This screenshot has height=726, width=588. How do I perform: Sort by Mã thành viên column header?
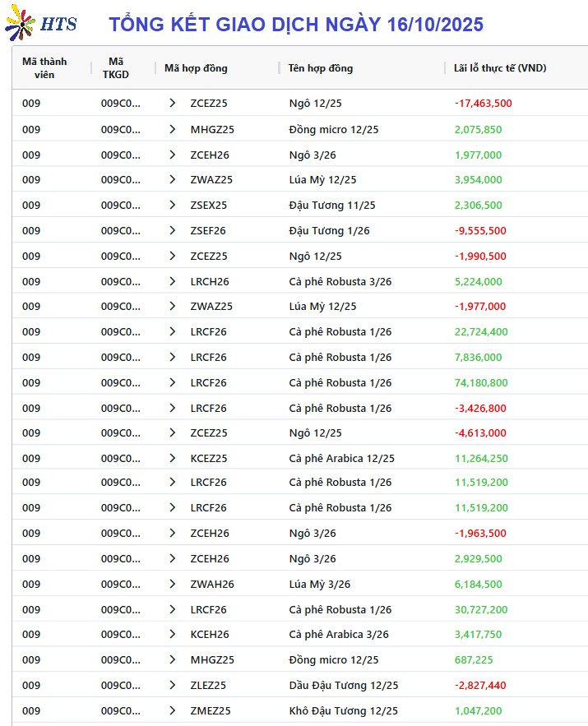[x=44, y=67]
